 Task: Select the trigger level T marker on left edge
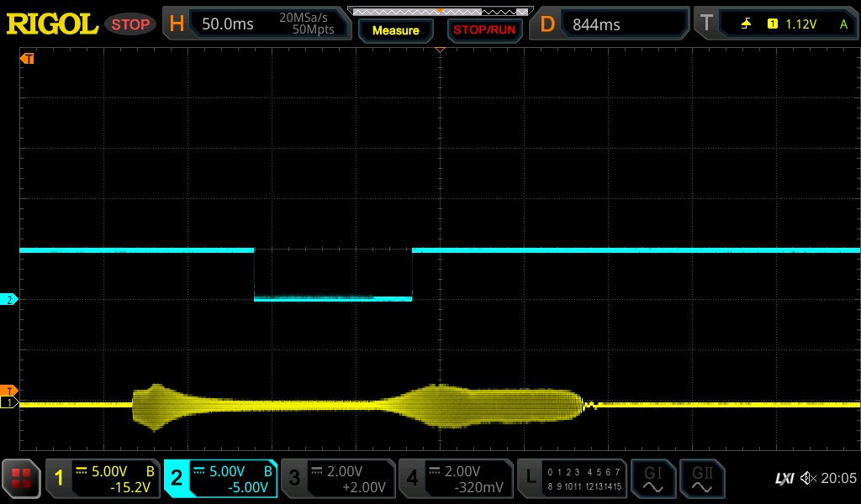(8, 391)
